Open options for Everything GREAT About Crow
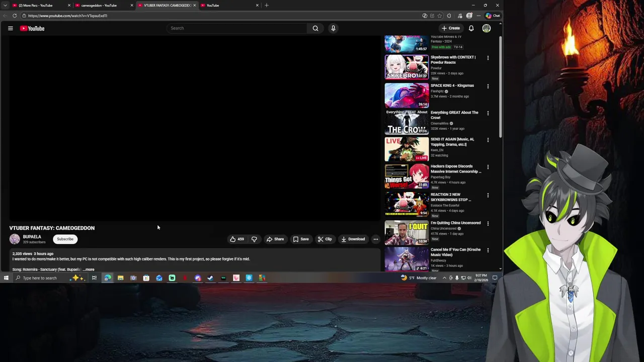Screen dimensions: 644x362 [488, 113]
